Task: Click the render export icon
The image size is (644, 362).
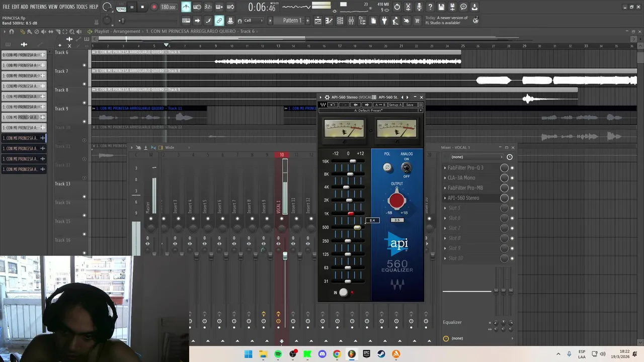Action: point(452,7)
